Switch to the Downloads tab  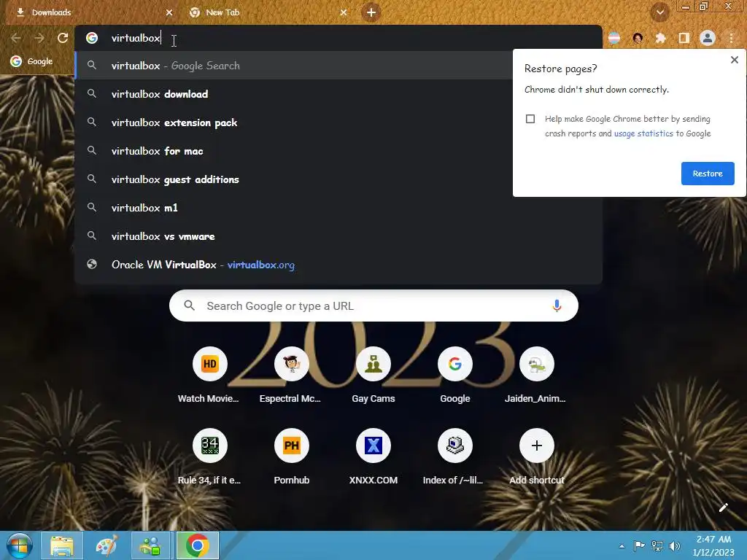click(90, 12)
